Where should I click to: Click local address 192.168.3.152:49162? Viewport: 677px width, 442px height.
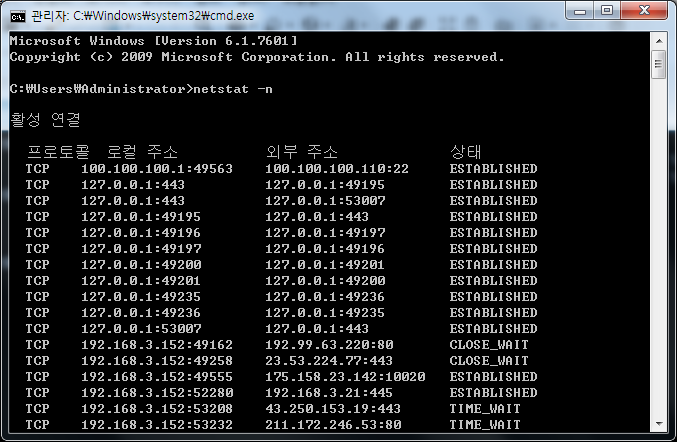coord(157,345)
